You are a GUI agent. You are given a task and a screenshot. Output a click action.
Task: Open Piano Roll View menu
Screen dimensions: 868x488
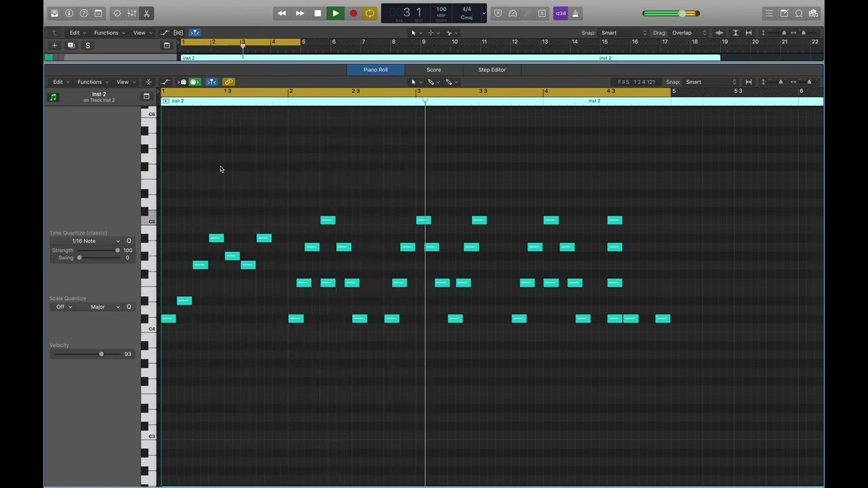[x=125, y=82]
